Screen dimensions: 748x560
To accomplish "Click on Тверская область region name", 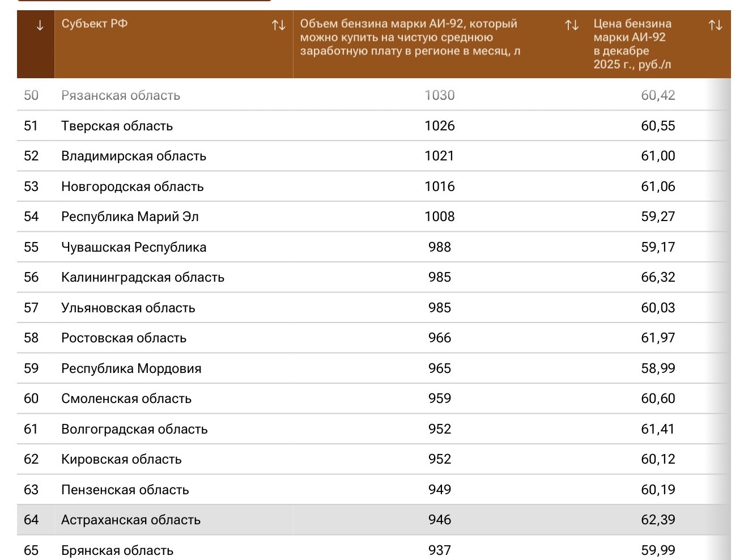I will coord(117,126).
